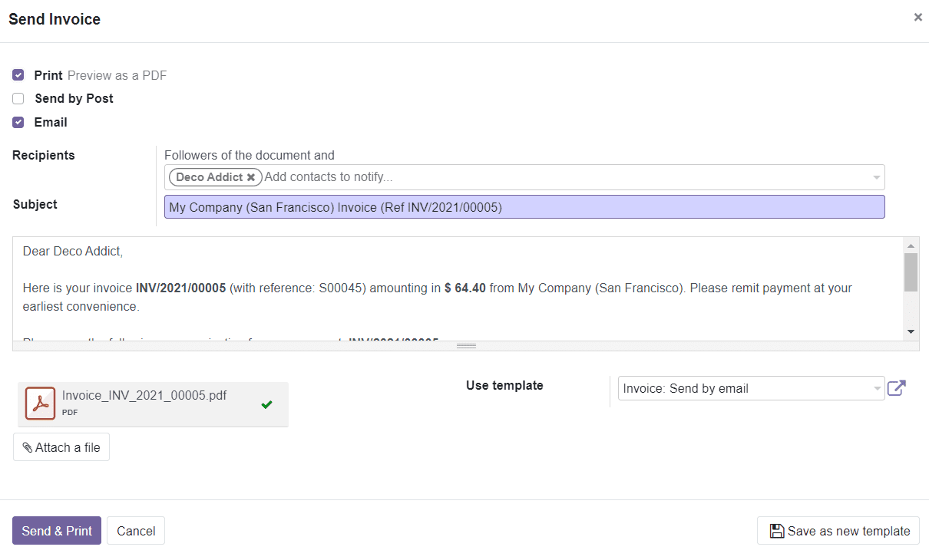Click the save icon on Save as new template
The image size is (929, 560).
click(x=778, y=530)
